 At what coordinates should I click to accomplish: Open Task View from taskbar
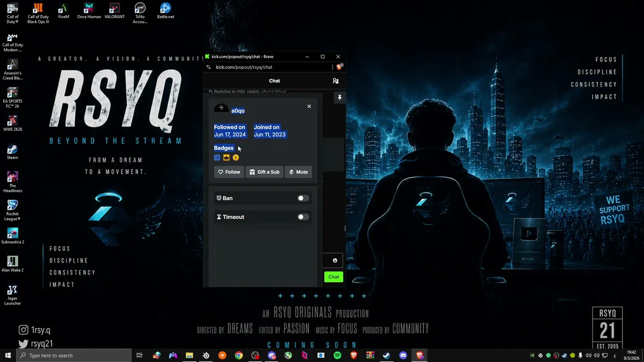coord(139,355)
